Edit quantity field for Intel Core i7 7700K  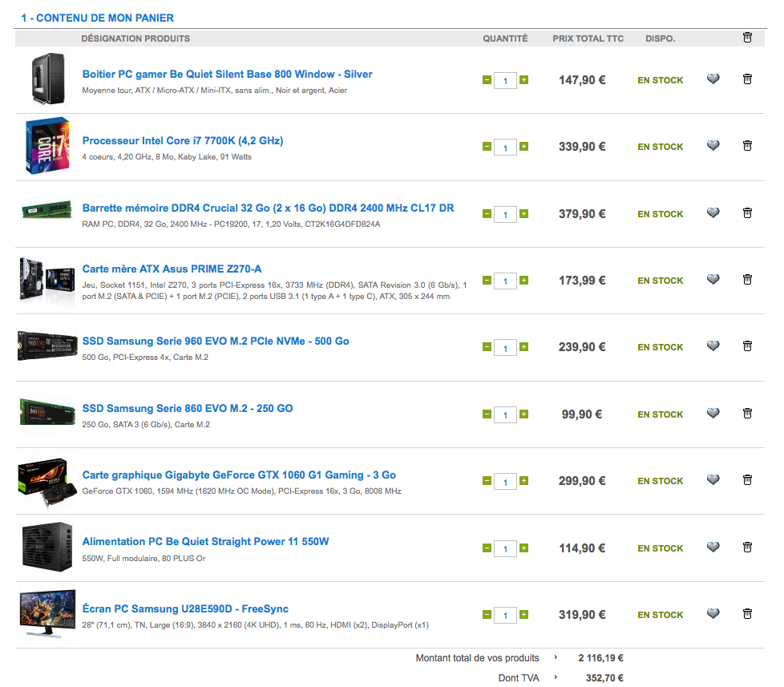(505, 147)
